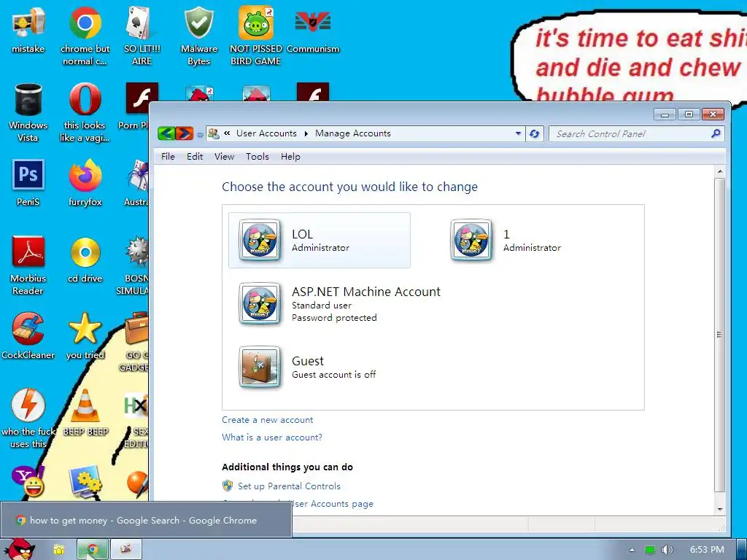
Task: Click User Accounts breadcrumb
Action: pos(266,134)
